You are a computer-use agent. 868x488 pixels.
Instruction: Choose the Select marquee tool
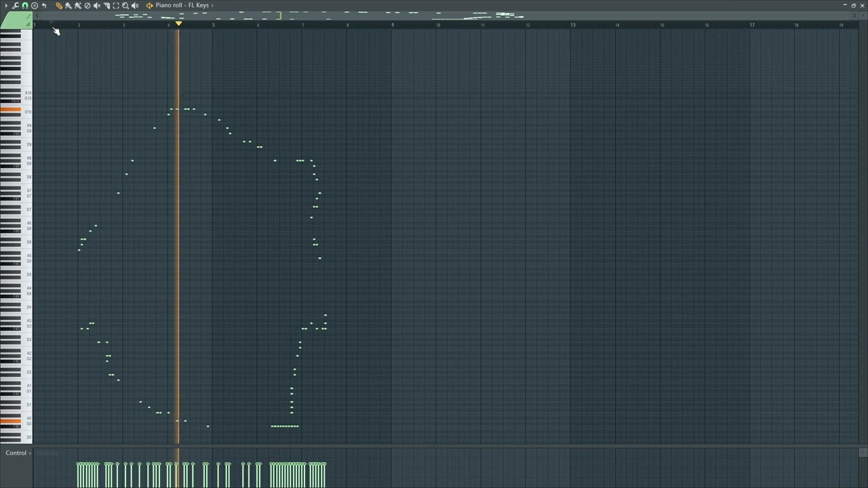pyautogui.click(x=116, y=5)
